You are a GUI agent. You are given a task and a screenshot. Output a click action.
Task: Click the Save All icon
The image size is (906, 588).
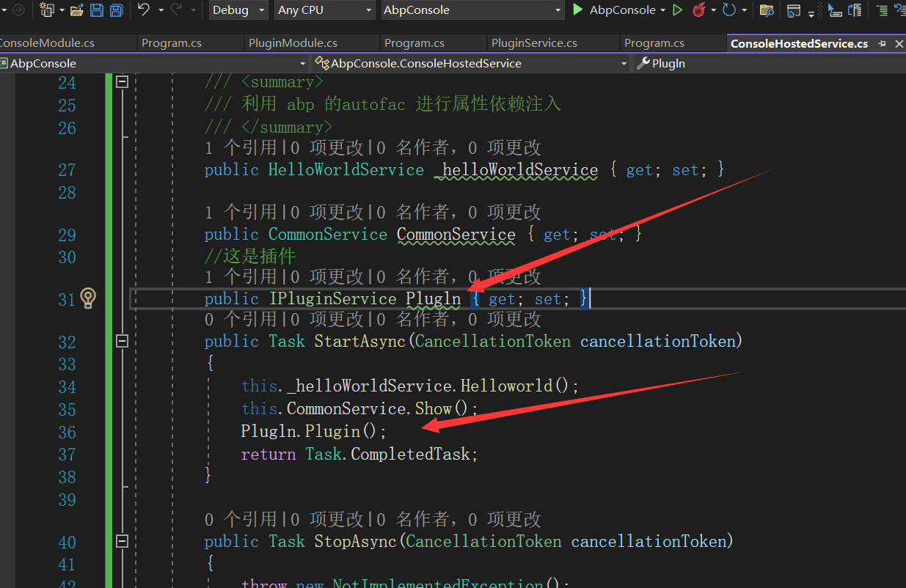click(x=116, y=10)
